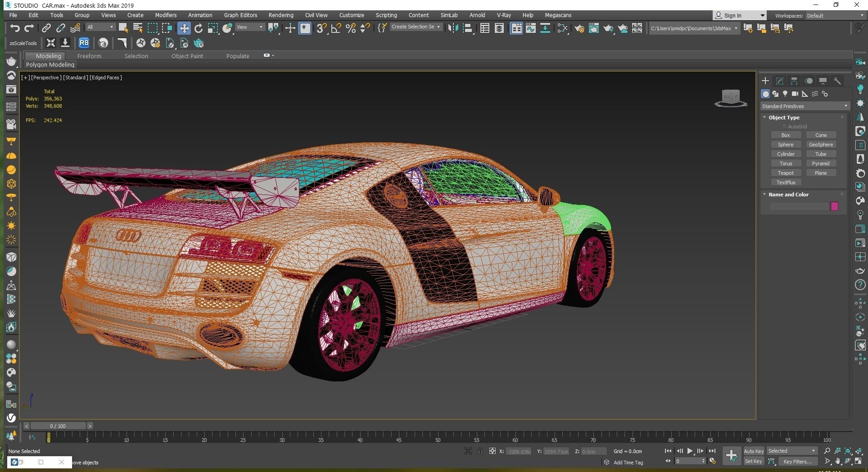Collapse the Object Type rollout

click(764, 117)
